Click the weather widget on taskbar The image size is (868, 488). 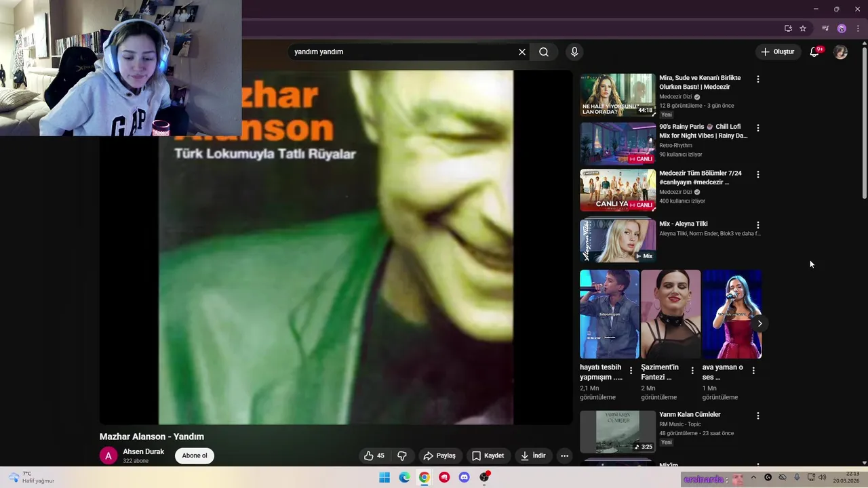tap(31, 477)
